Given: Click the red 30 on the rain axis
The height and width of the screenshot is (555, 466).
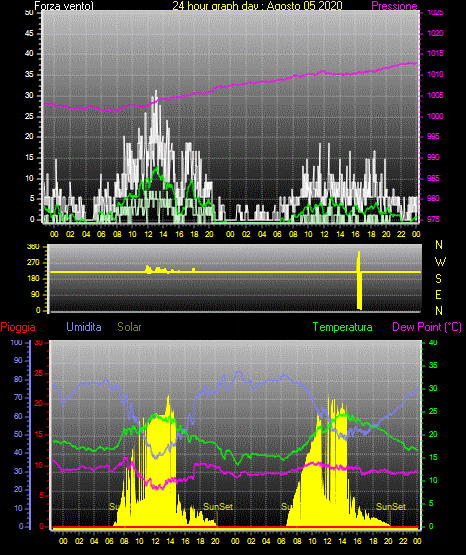Looking at the screenshot, I should [x=39, y=343].
